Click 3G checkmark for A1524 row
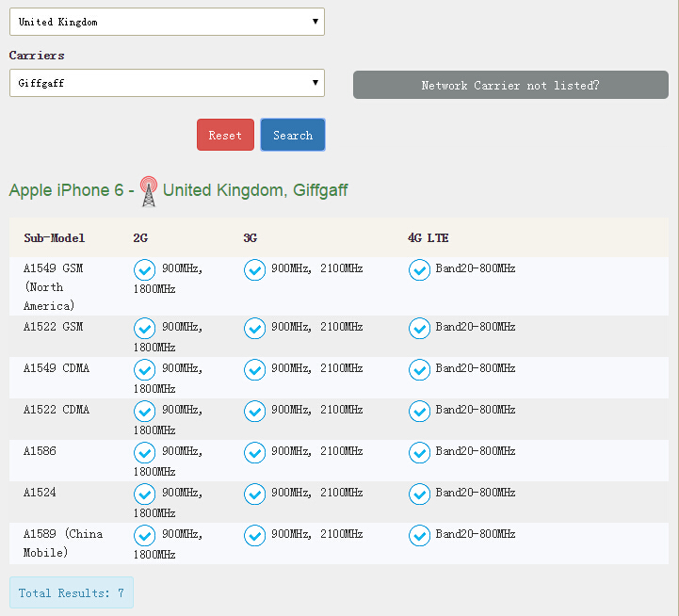The width and height of the screenshot is (679, 616). pos(254,494)
